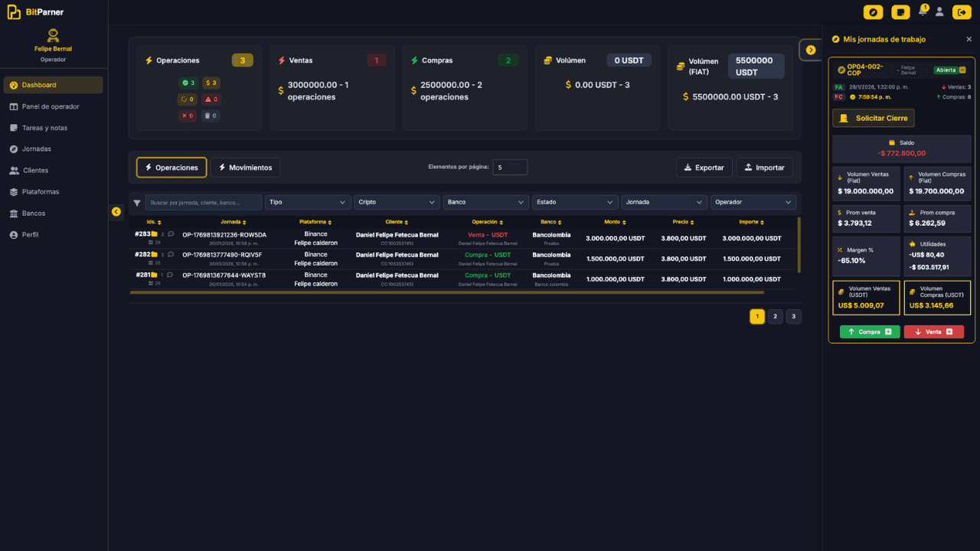Click the table vertical scrollbar
Image resolution: width=980 pixels, height=551 pixels.
pos(799,245)
